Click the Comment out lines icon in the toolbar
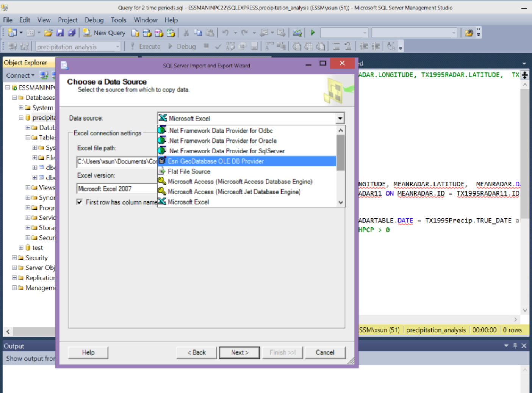Screen dimensions: 532x393 coord(336,46)
